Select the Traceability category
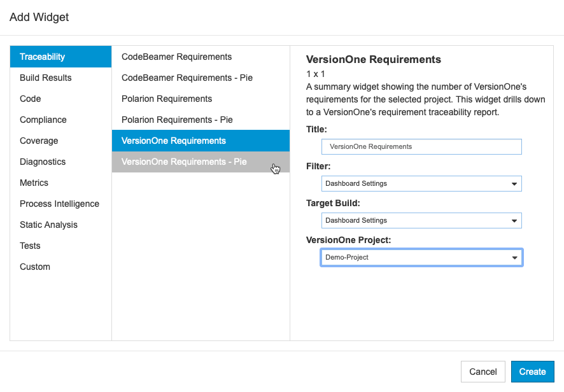Screen dimensions: 564x392 coord(60,57)
